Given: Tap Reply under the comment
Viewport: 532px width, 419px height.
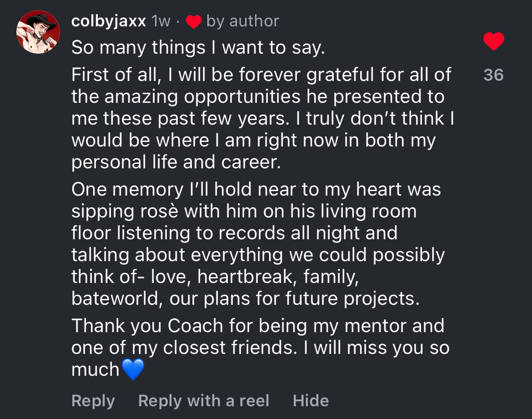Looking at the screenshot, I should [93, 401].
